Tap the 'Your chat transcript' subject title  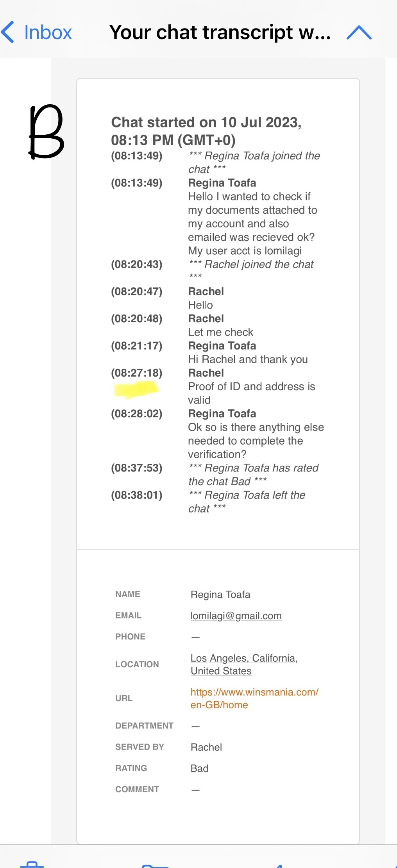tap(220, 32)
